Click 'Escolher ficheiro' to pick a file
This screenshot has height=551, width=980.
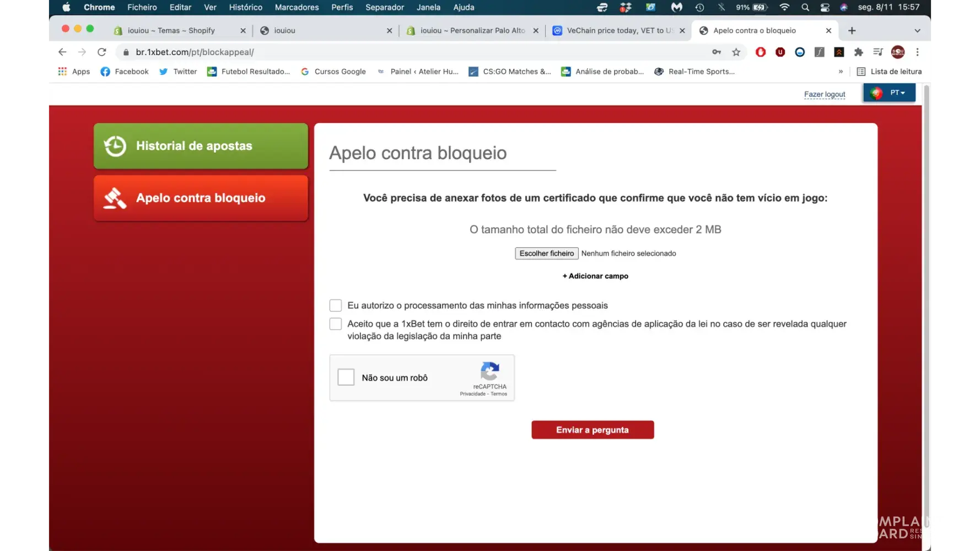point(546,253)
